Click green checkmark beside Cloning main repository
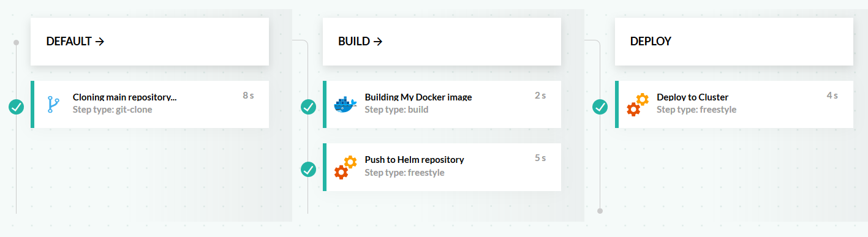Screen dimensions: 868x237 pyautogui.click(x=16, y=107)
